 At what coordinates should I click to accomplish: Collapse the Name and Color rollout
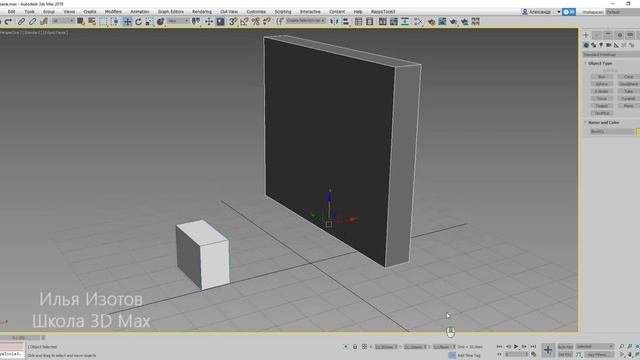[x=603, y=122]
